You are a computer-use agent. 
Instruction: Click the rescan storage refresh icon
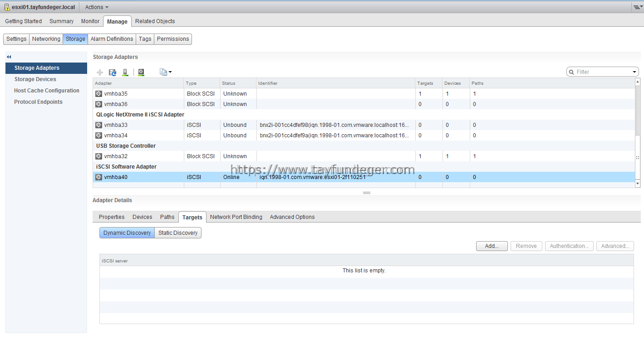point(113,72)
